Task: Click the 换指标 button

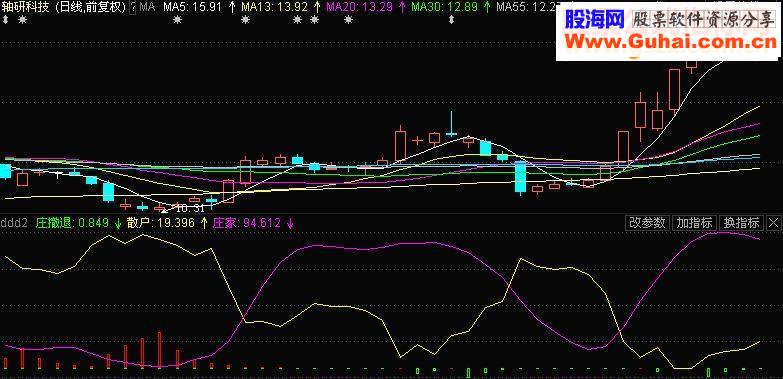Action: point(742,223)
